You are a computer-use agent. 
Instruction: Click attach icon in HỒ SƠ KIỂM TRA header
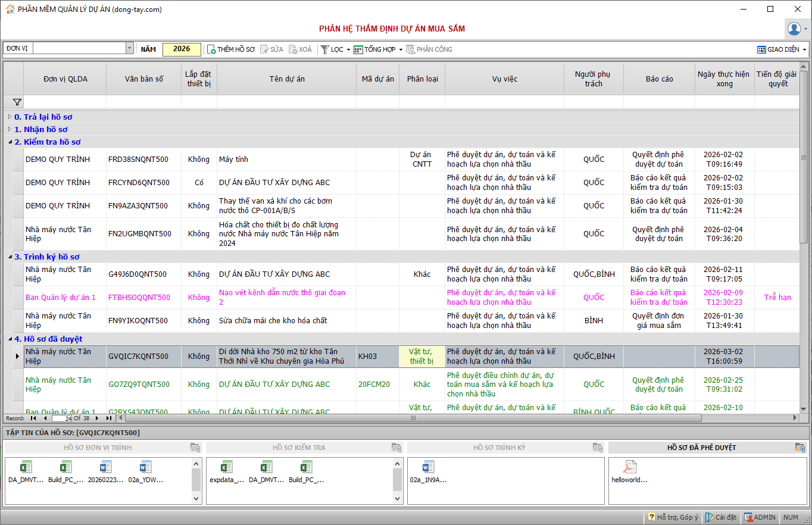click(x=397, y=448)
